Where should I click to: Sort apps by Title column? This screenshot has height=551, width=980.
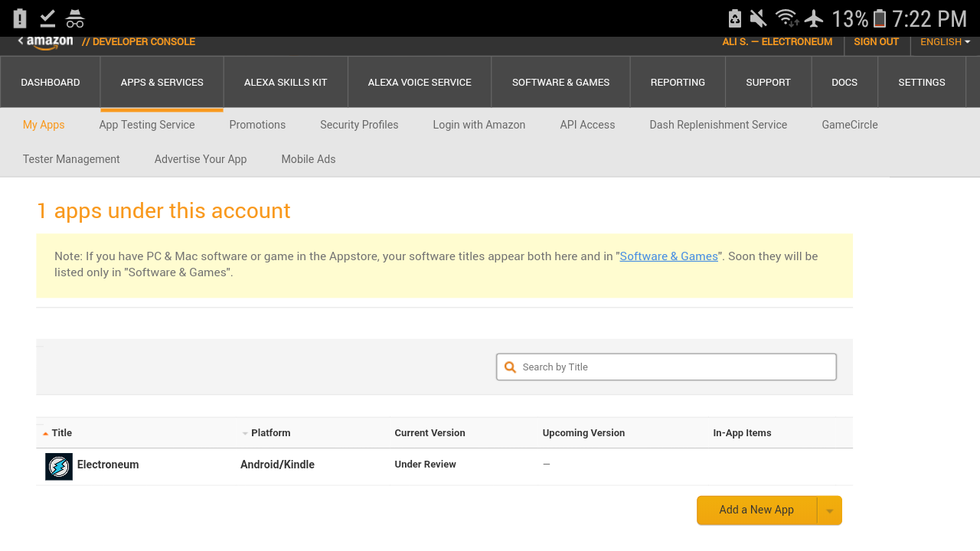(61, 433)
